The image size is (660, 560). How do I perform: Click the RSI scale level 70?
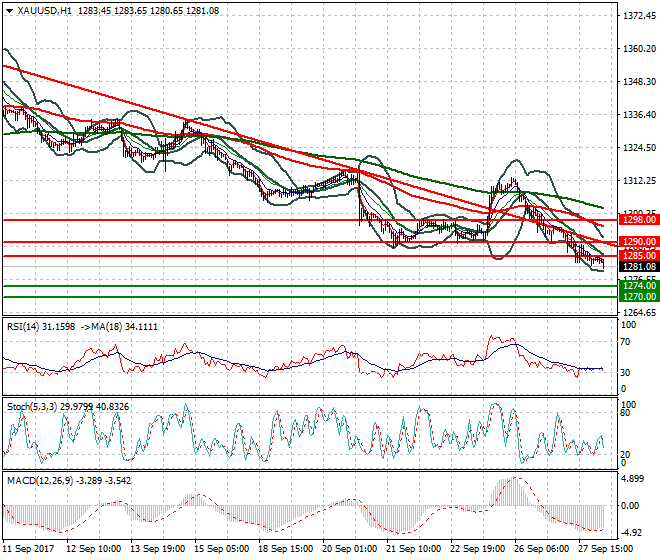pyautogui.click(x=625, y=342)
